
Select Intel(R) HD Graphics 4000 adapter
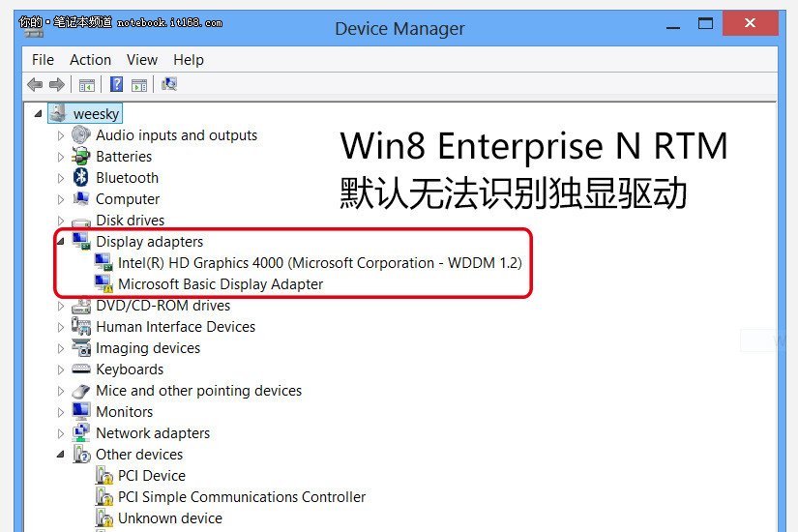[319, 263]
